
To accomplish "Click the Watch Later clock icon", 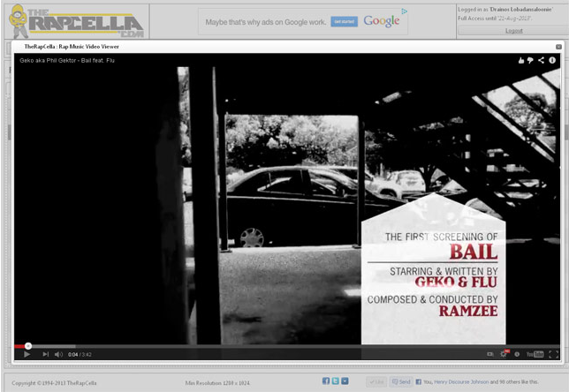I will tap(517, 354).
